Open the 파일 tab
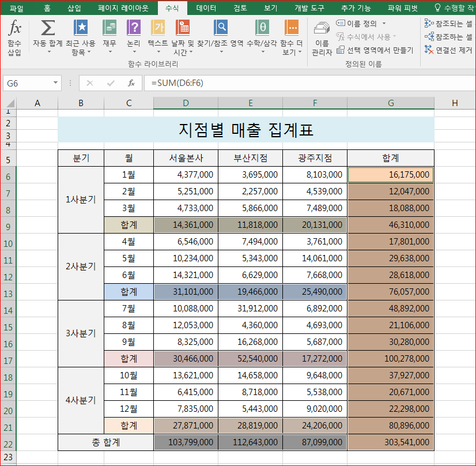Screen dimensions: 476x466 coord(16,8)
